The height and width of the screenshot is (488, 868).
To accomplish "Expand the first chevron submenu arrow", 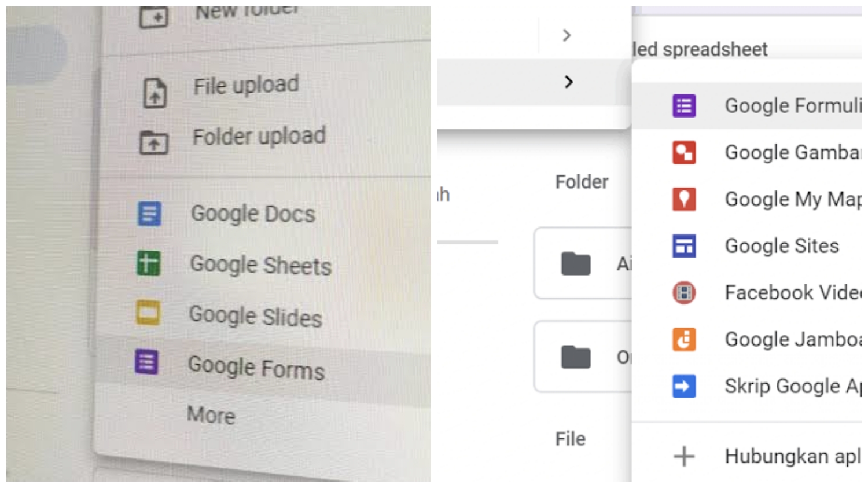I will tap(565, 35).
